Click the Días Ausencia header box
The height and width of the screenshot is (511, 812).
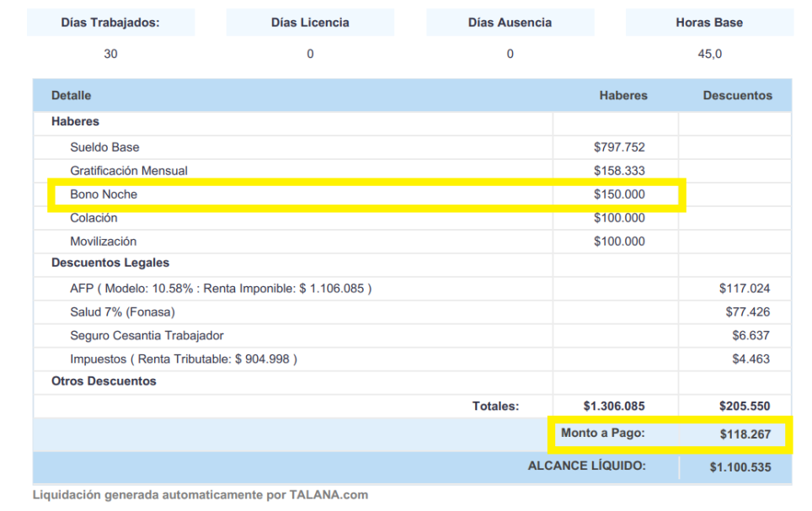click(x=510, y=23)
